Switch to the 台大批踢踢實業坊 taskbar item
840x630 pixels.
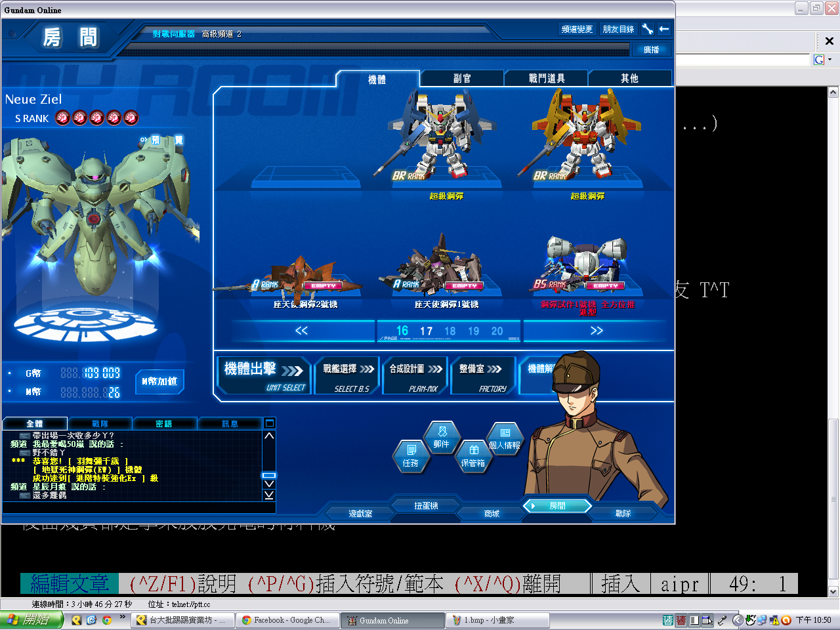184,620
